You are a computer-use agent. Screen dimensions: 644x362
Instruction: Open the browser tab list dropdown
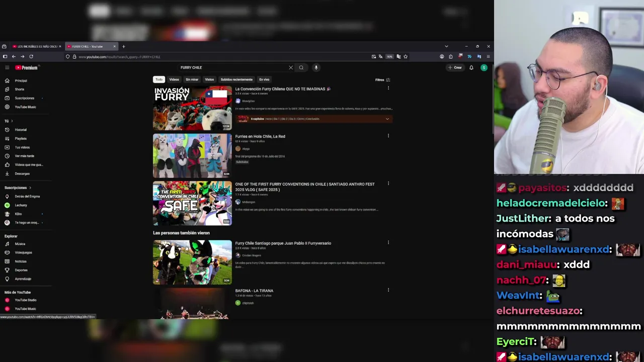pyautogui.click(x=446, y=46)
